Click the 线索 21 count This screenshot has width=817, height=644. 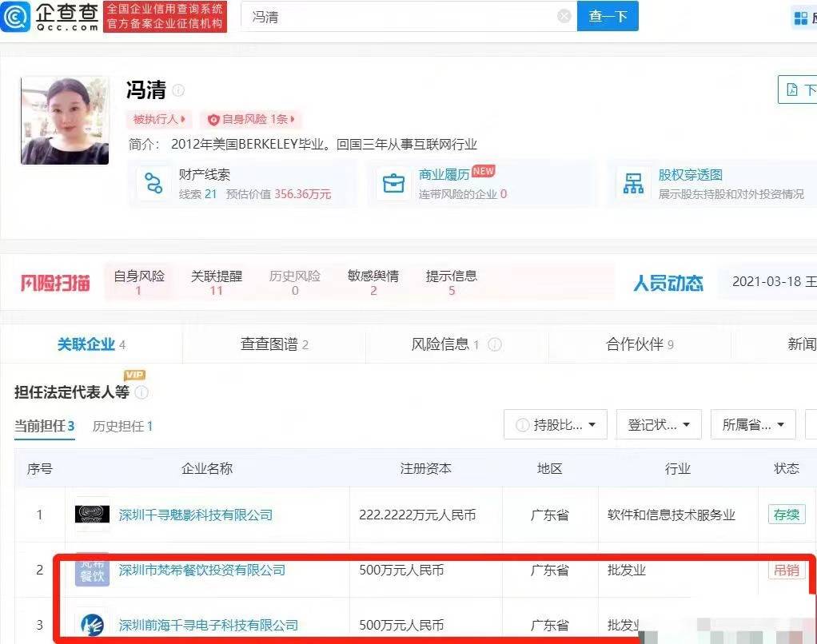197,194
